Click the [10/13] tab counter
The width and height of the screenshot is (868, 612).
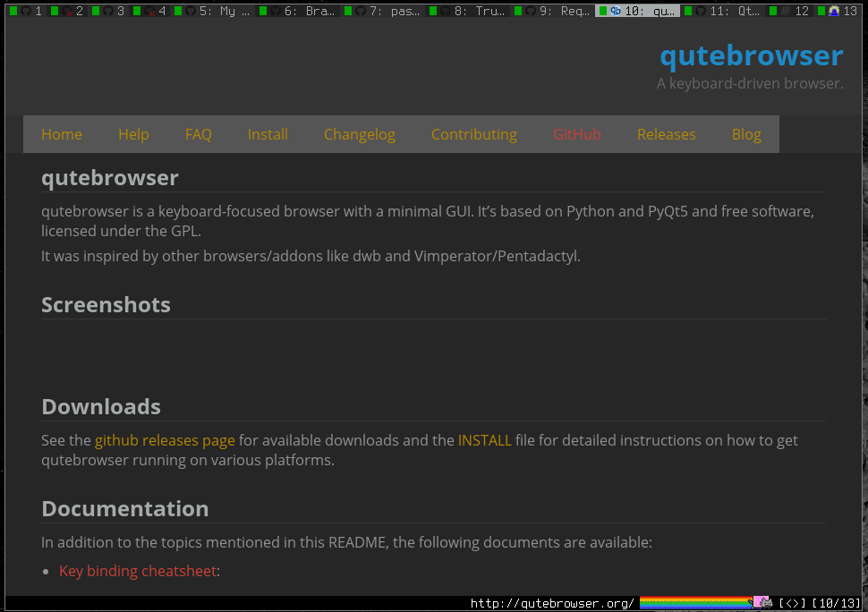(x=837, y=604)
